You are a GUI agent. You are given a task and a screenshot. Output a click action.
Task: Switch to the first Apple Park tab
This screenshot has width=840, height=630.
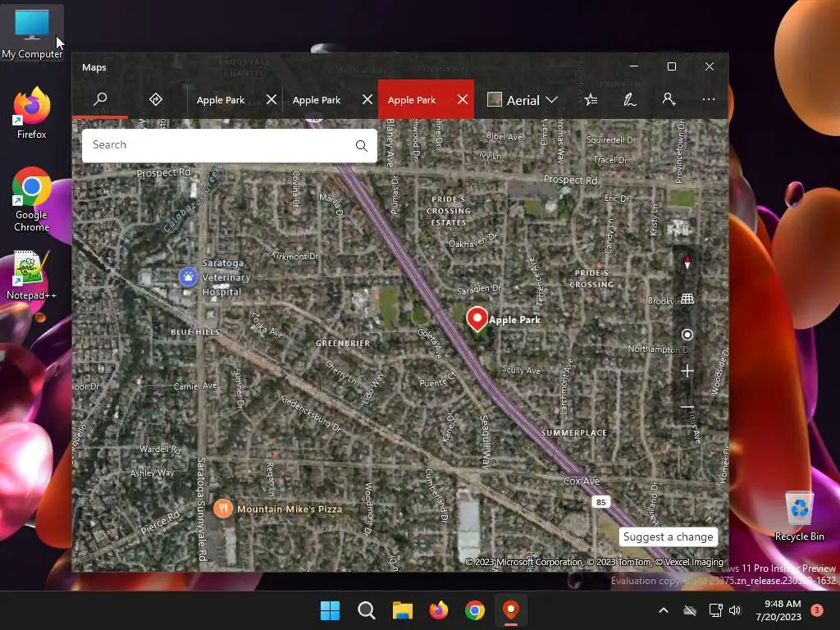[221, 100]
